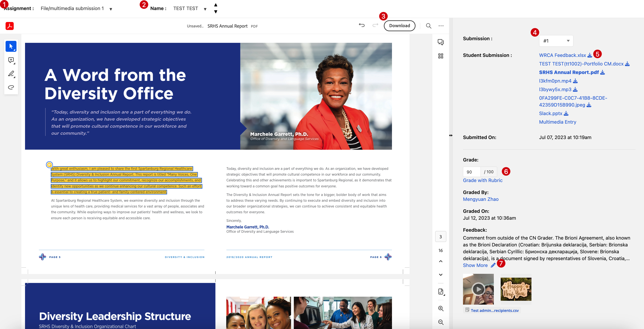
Task: Click the Adobe Acrobat logo icon
Action: [x=9, y=26]
